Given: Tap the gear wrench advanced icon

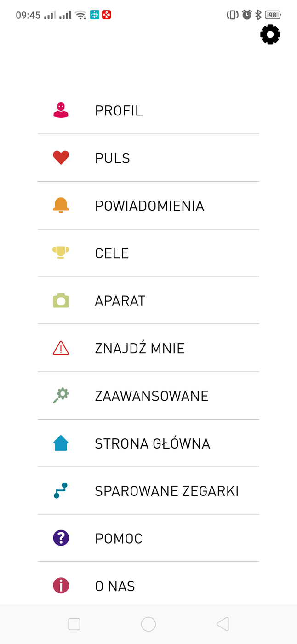Looking at the screenshot, I should pyautogui.click(x=61, y=396).
